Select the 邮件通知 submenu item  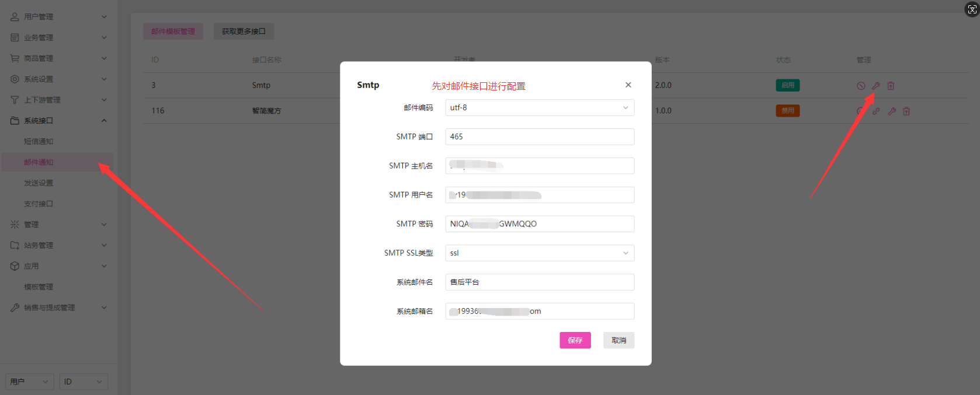[x=57, y=162]
